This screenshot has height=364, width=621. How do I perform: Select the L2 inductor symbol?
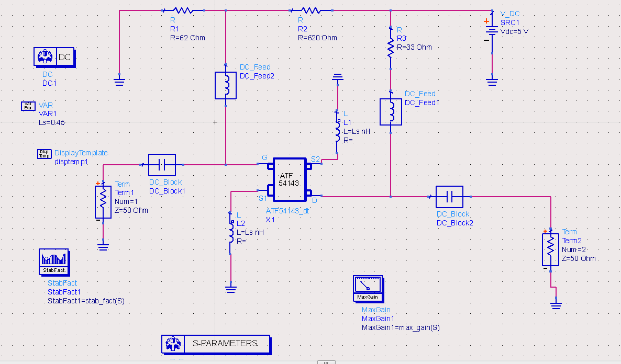pyautogui.click(x=231, y=233)
